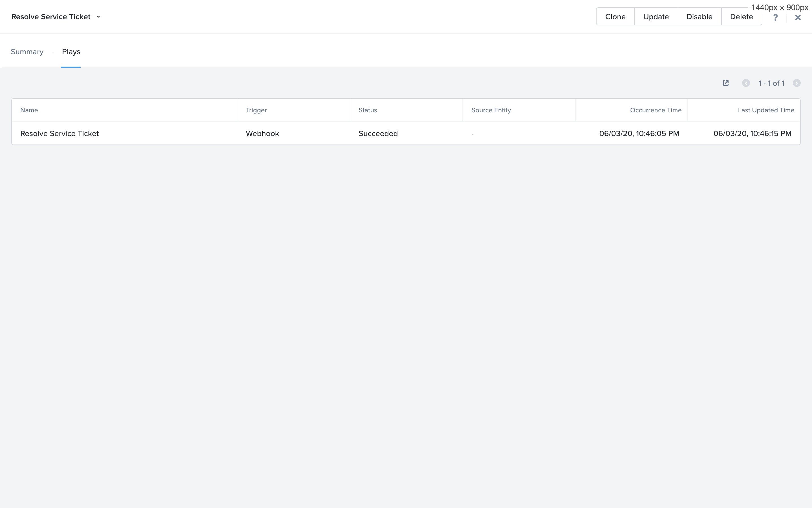Viewport: 812px width, 508px height.
Task: Click the Clone button
Action: pos(615,16)
